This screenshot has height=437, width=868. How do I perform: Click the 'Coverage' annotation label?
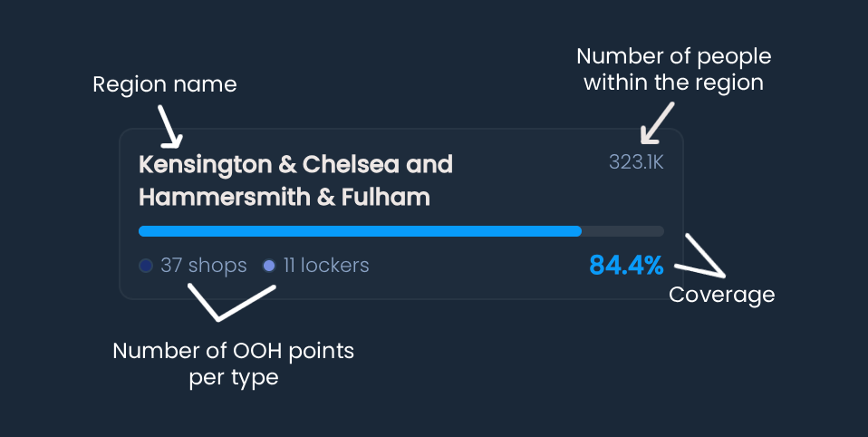(x=721, y=295)
